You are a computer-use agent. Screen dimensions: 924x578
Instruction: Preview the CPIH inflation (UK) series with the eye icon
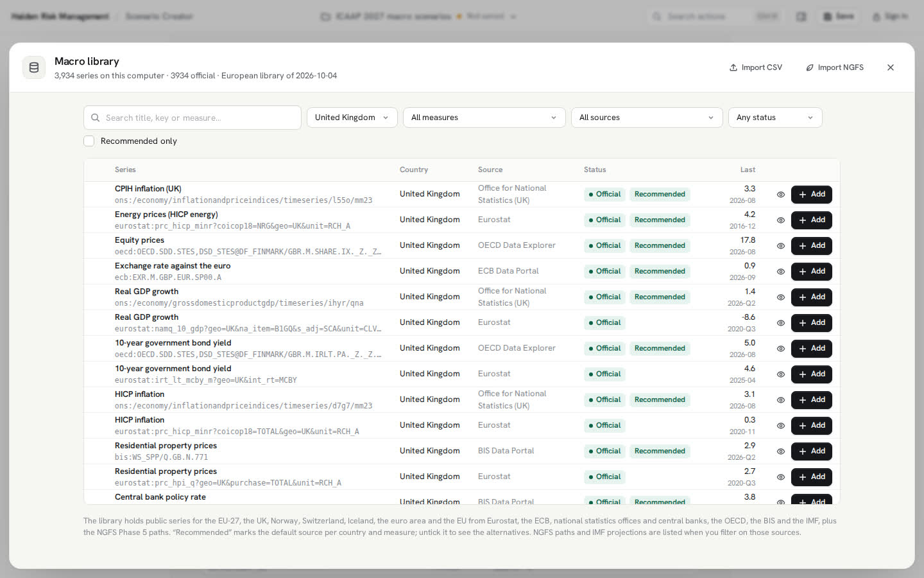click(x=781, y=195)
